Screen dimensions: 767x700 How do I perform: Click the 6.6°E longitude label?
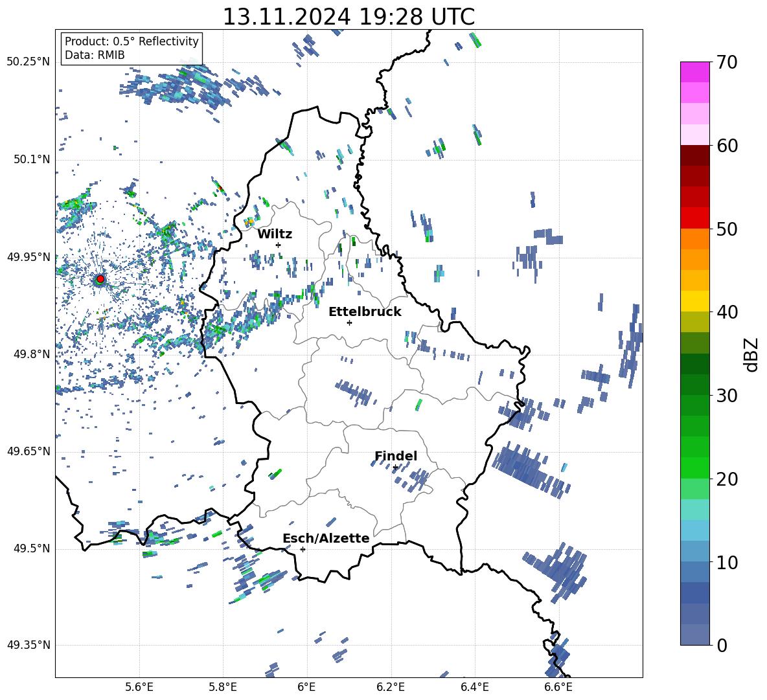click(x=558, y=687)
